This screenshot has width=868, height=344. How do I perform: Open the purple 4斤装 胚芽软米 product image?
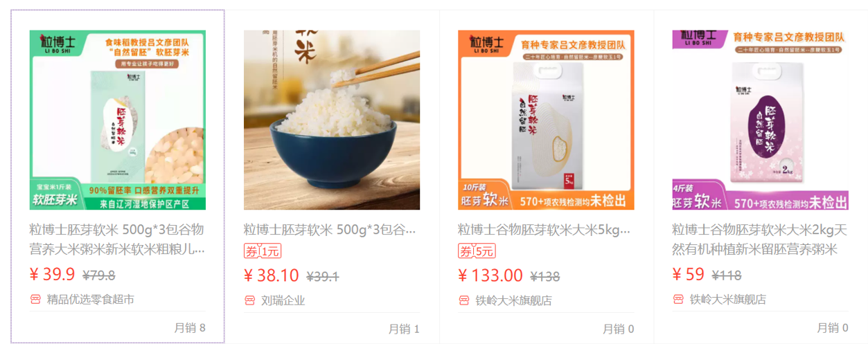point(760,120)
